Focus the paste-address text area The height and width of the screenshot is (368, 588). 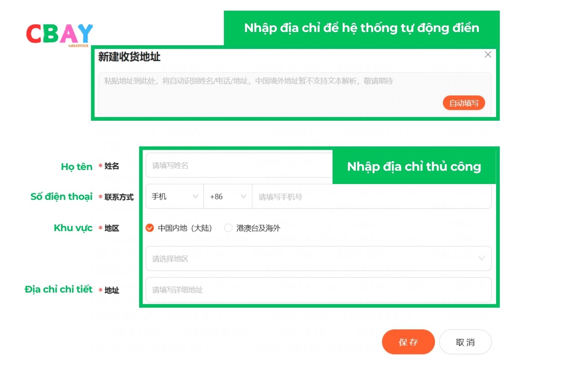click(x=295, y=94)
